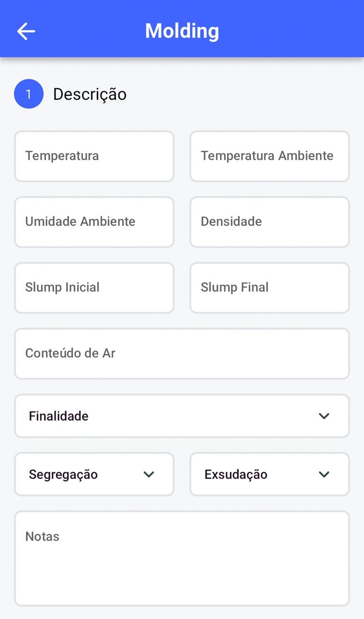
Task: Click the Segregação chevron arrow
Action: [x=149, y=474]
